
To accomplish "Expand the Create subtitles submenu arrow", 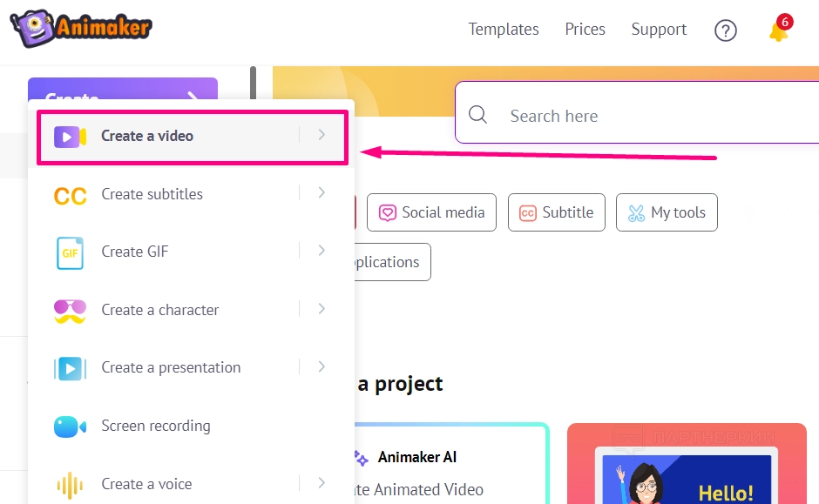I will point(322,193).
